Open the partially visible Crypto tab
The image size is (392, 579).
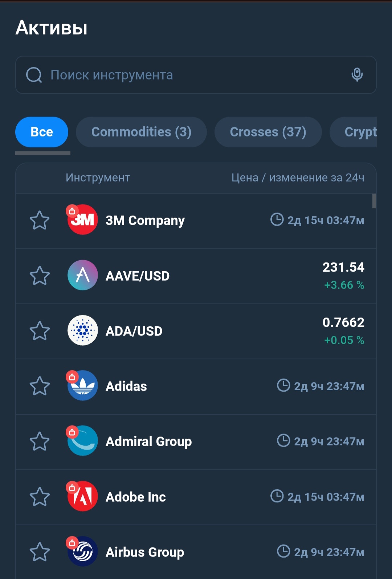353,132
